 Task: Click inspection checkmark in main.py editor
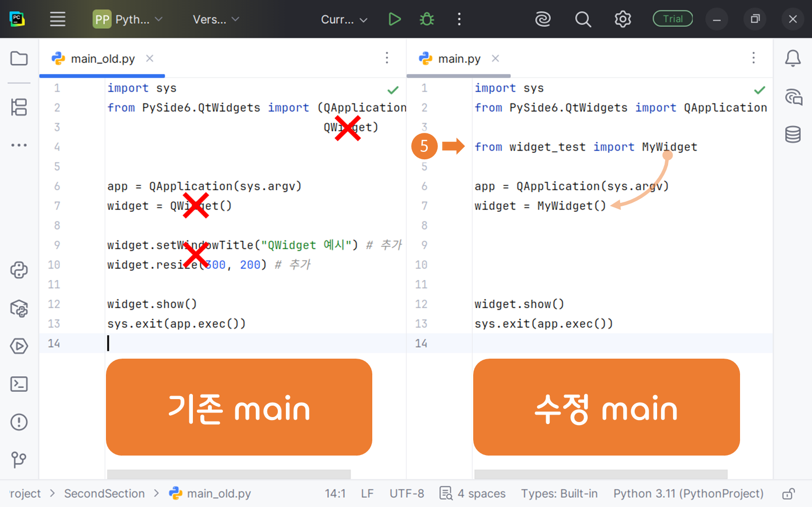coord(760,90)
